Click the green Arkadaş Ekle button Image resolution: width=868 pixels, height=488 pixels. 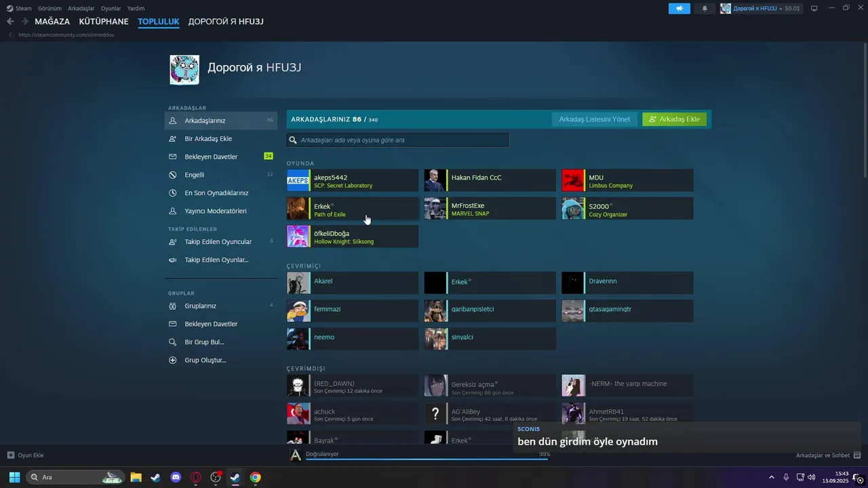[x=675, y=119]
